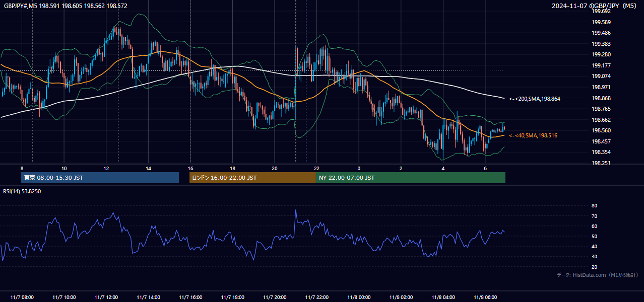Click price level 198.868 on the axis
This screenshot has width=644, height=302.
(x=601, y=98)
